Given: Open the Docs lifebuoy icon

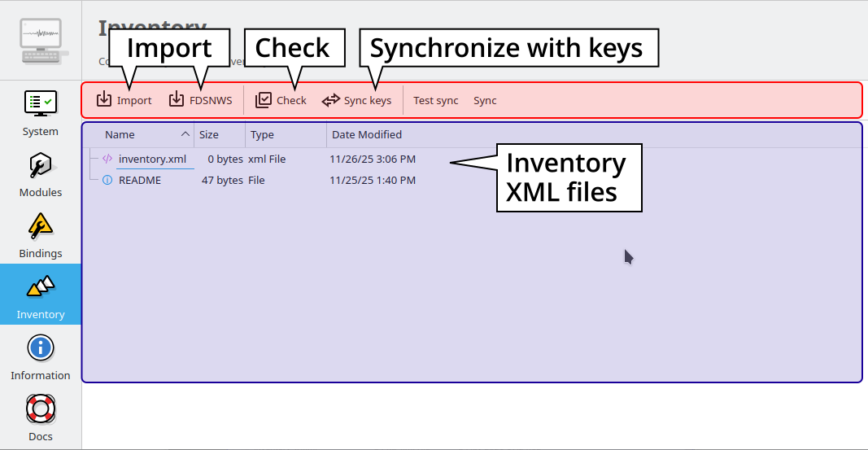Looking at the screenshot, I should pyautogui.click(x=41, y=409).
